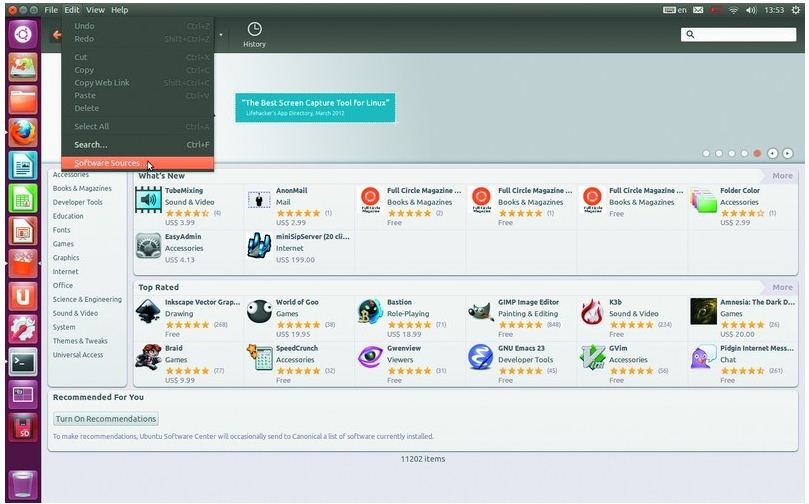Screen dimensions: 809x504
Task: Select the Select All menu entry
Action: click(x=137, y=126)
